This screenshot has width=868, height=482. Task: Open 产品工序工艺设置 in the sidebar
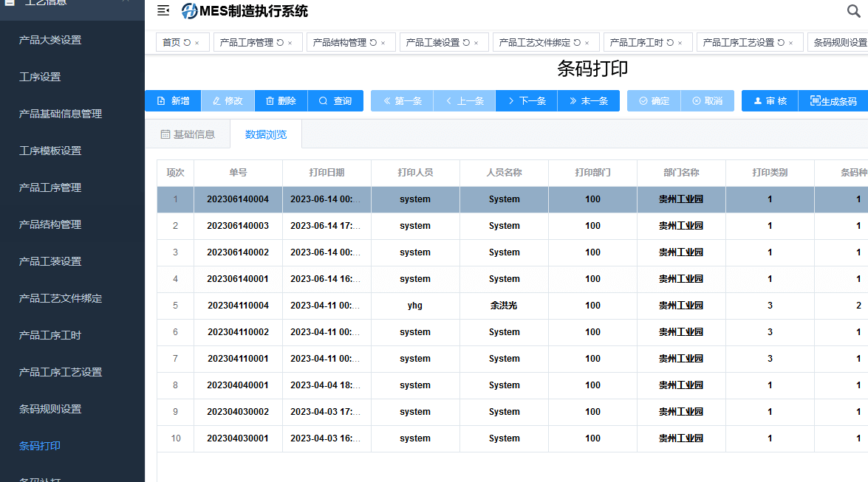[61, 372]
